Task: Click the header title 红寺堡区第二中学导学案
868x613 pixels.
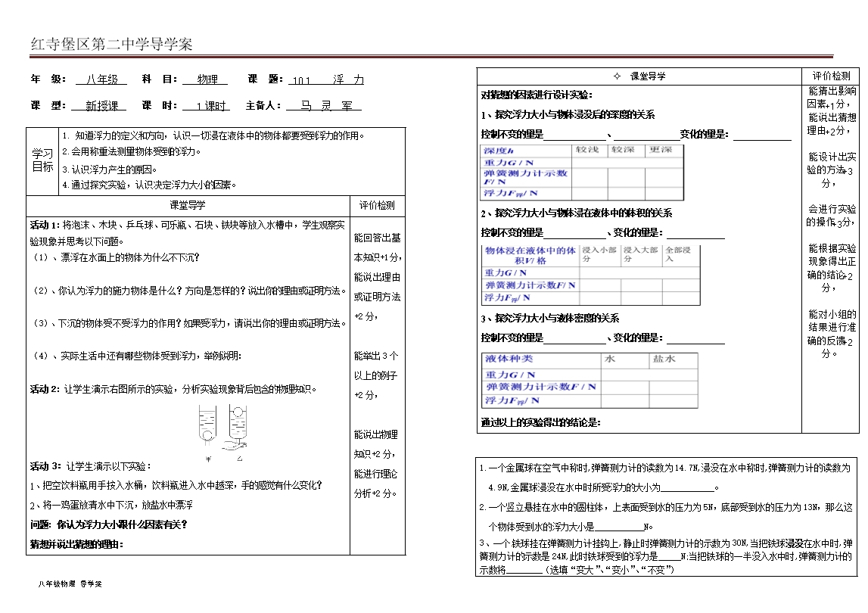Action: pyautogui.click(x=111, y=45)
